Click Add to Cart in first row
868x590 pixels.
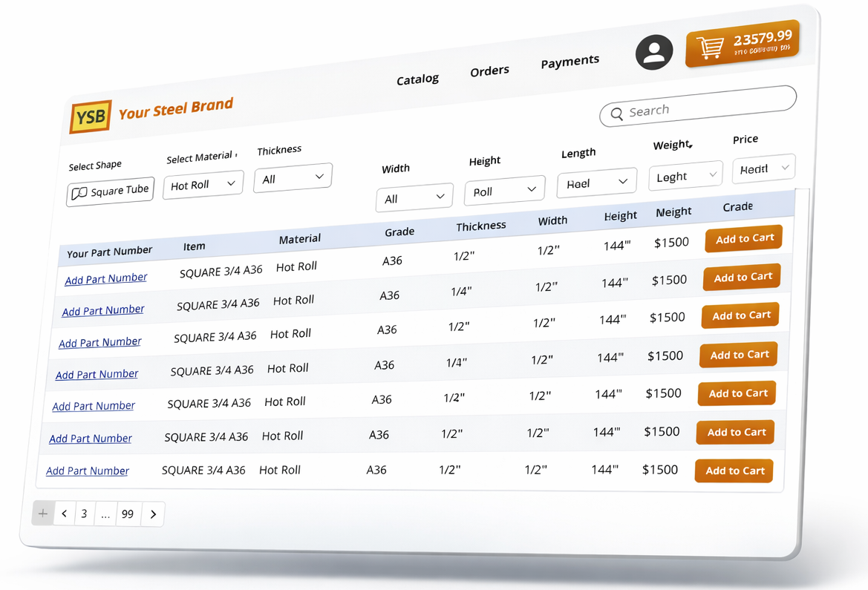tap(743, 238)
